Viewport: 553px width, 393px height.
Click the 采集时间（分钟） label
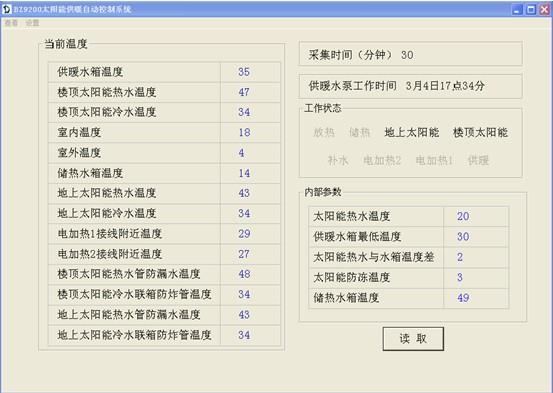click(351, 55)
